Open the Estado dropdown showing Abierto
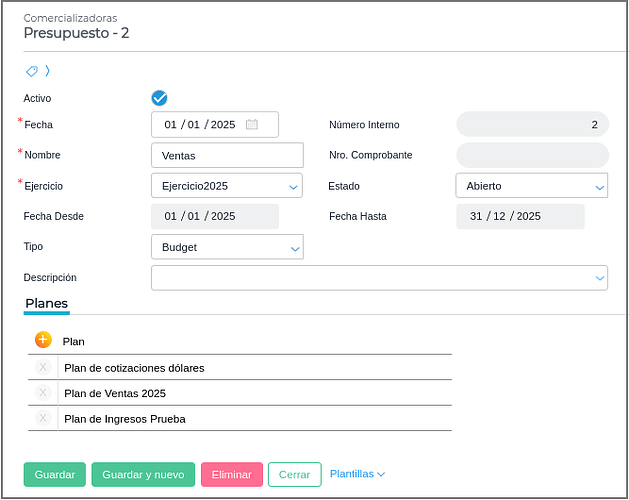Screen dimensions: 629x500 pyautogui.click(x=532, y=186)
